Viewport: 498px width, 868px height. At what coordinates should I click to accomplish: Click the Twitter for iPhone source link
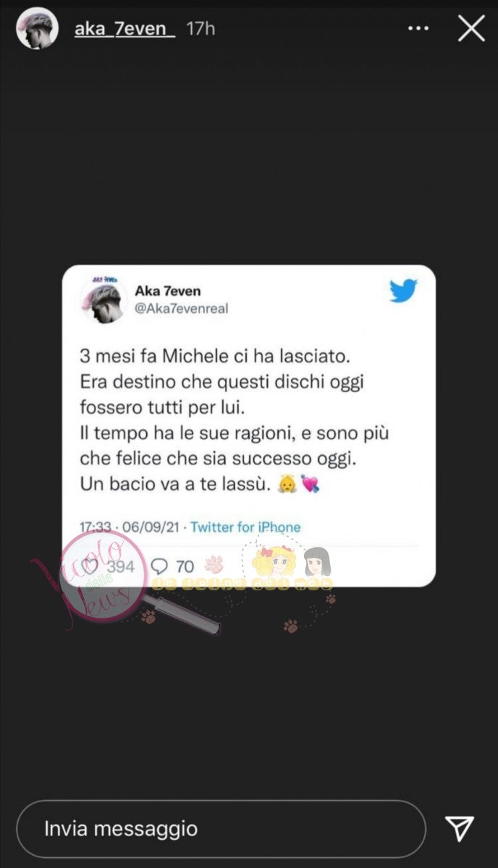[x=245, y=527]
